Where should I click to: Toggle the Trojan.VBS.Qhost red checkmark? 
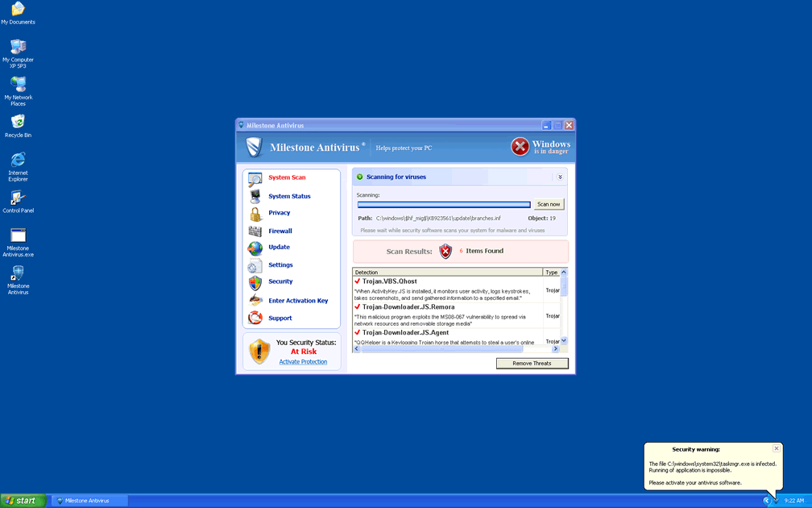358,281
